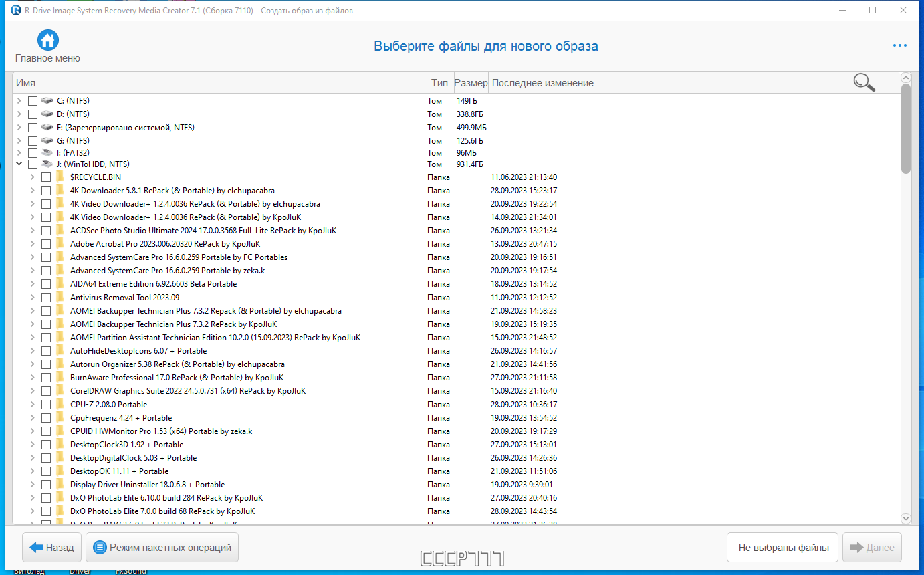Tick checkbox for G: (NTFS) volume
924x575 pixels.
pos(33,140)
